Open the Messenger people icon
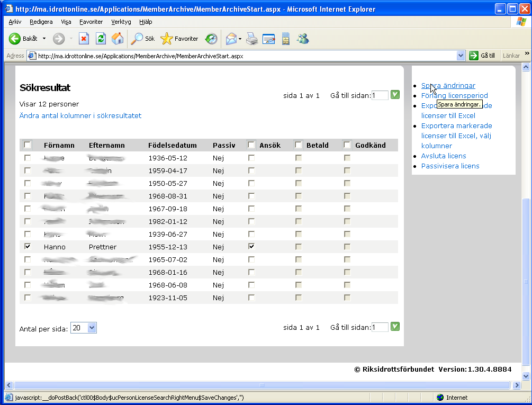This screenshot has height=405, width=532. pos(303,39)
